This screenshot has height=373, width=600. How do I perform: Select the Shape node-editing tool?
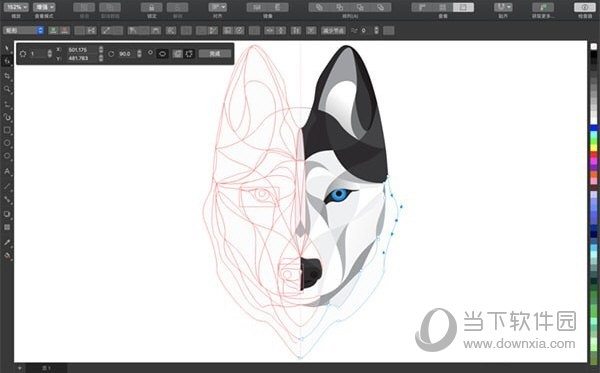click(x=7, y=61)
